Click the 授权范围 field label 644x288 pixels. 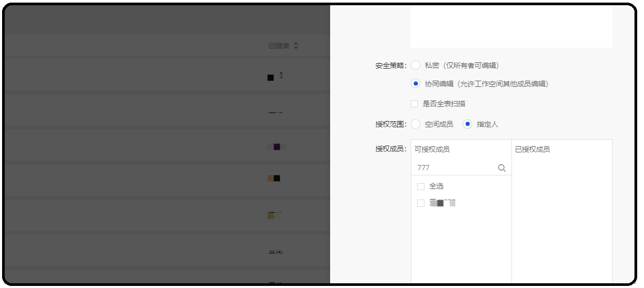(x=390, y=125)
